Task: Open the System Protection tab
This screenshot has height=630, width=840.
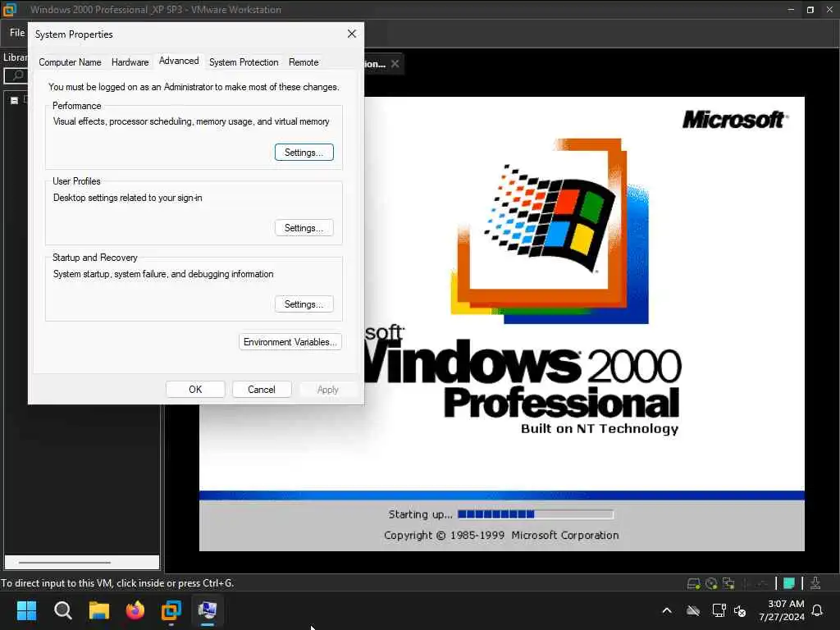Action: pyautogui.click(x=244, y=62)
